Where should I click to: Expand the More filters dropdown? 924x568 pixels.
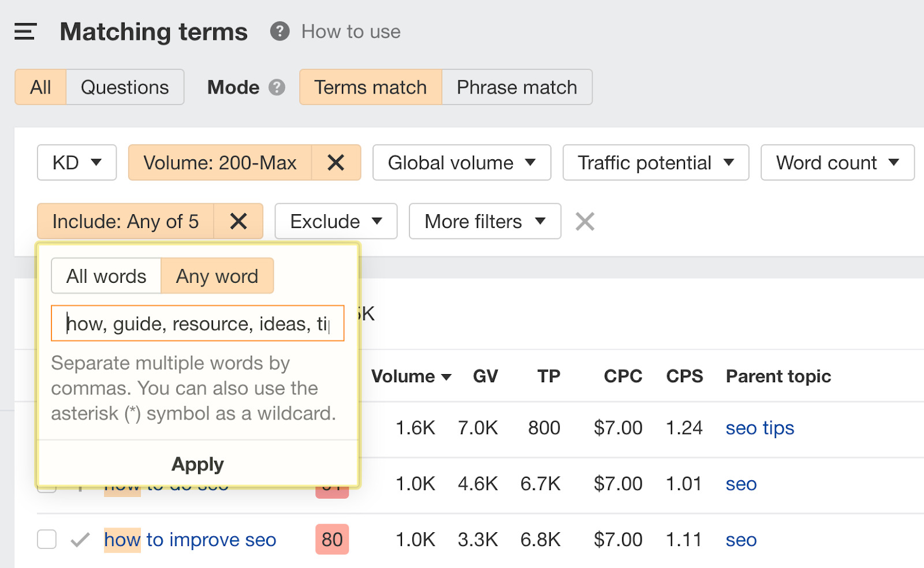point(484,221)
